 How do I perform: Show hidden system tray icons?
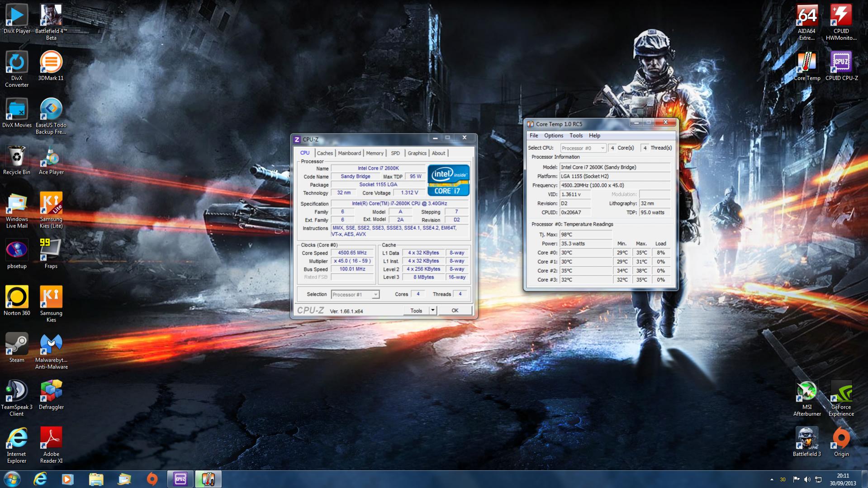[x=772, y=479]
